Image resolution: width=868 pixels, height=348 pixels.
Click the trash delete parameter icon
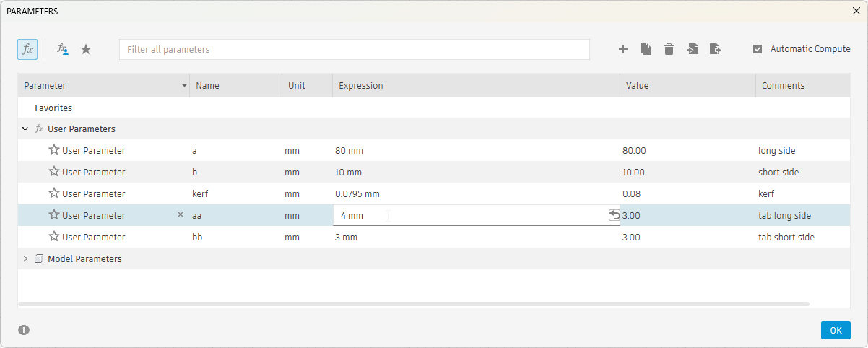tap(669, 49)
